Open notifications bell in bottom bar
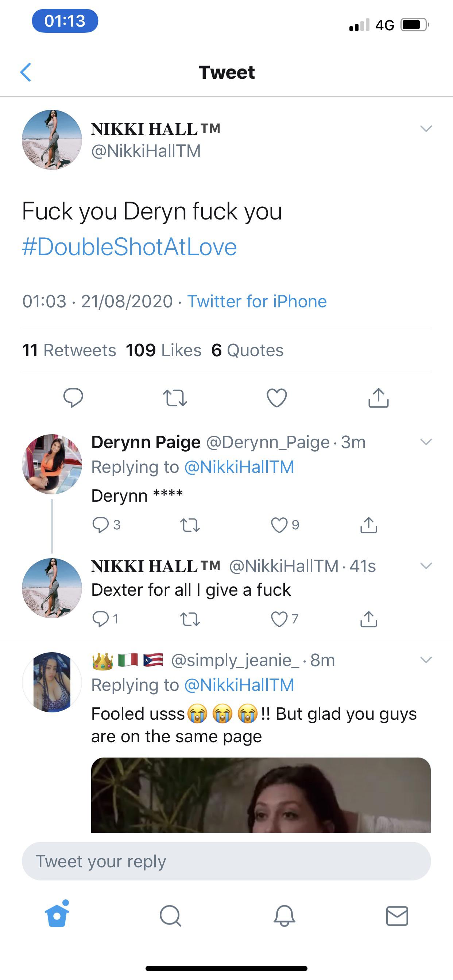This screenshot has width=453, height=980. 284,915
